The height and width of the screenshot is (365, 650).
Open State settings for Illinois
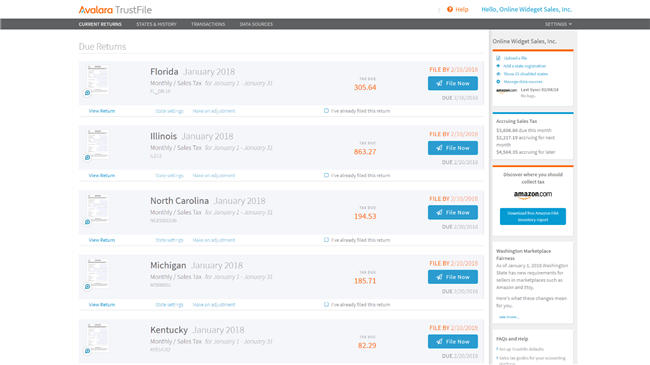(x=169, y=175)
